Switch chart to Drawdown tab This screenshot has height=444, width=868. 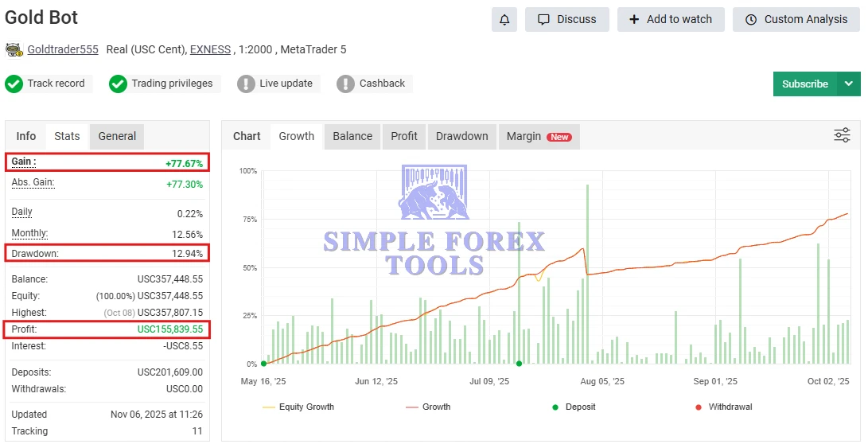461,136
